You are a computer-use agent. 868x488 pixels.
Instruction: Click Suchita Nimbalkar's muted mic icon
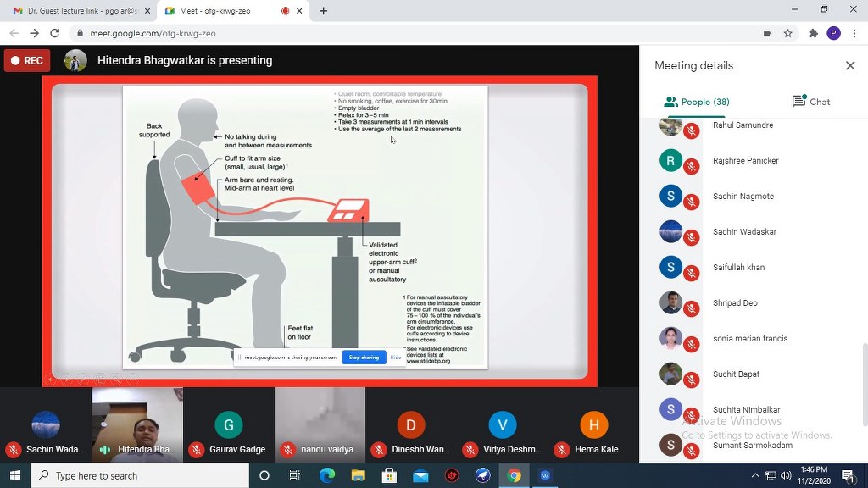[x=691, y=415]
